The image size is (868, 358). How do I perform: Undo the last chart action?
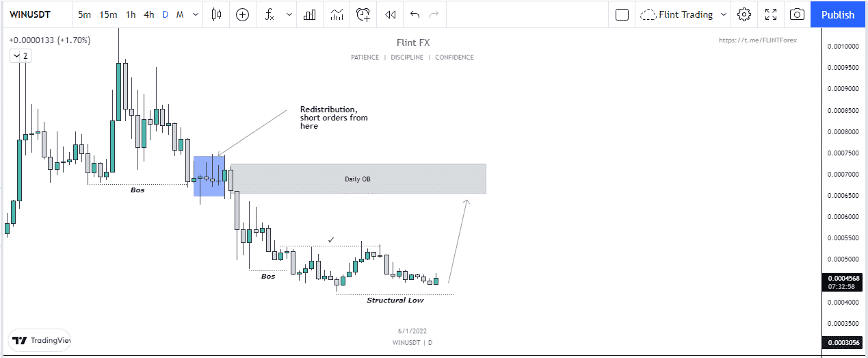point(415,14)
